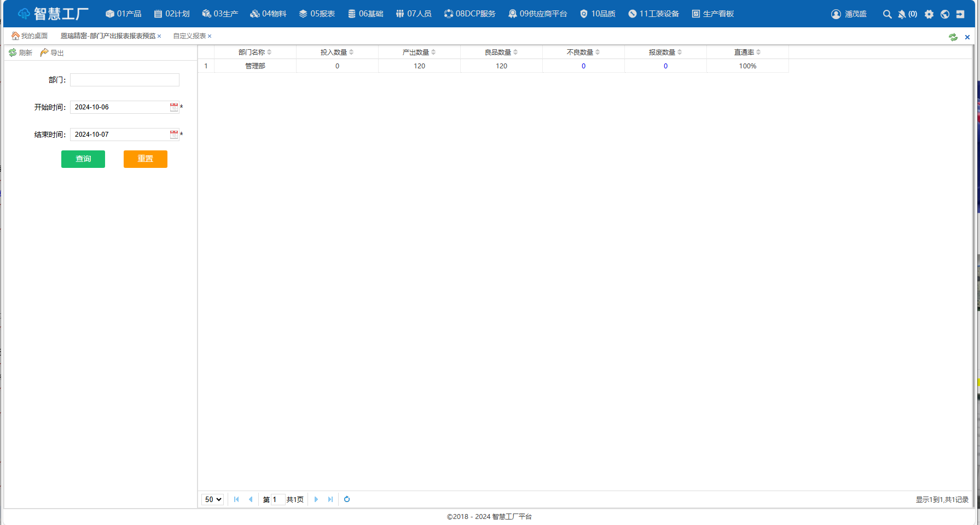Click the search magnifier icon in header
The height and width of the screenshot is (525, 980).
pyautogui.click(x=887, y=14)
